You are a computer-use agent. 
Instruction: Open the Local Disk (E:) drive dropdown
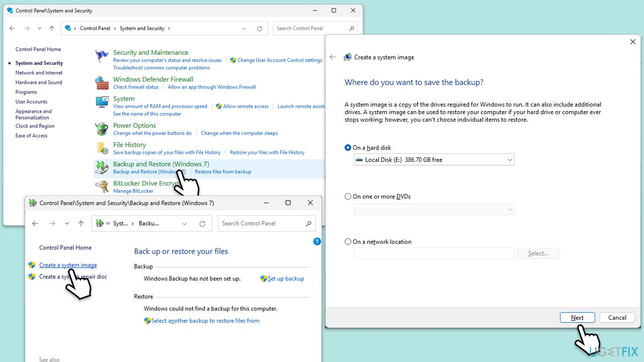434,160
